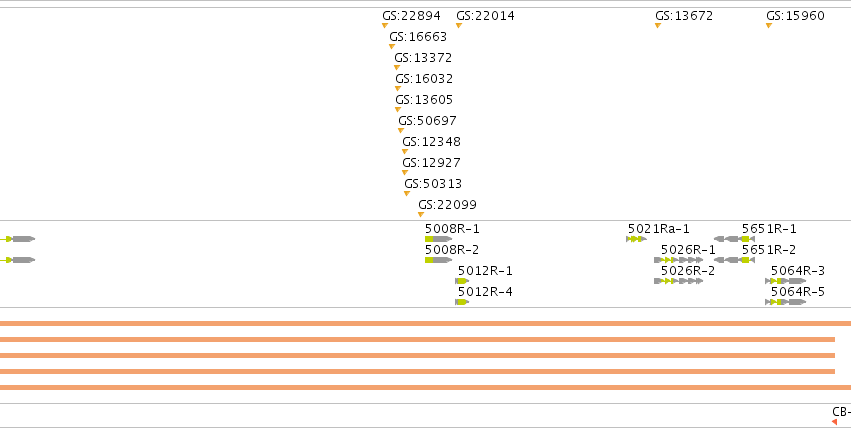The height and width of the screenshot is (428, 851).
Task: Select the 5008R-1 transcript glyph
Action: click(439, 239)
